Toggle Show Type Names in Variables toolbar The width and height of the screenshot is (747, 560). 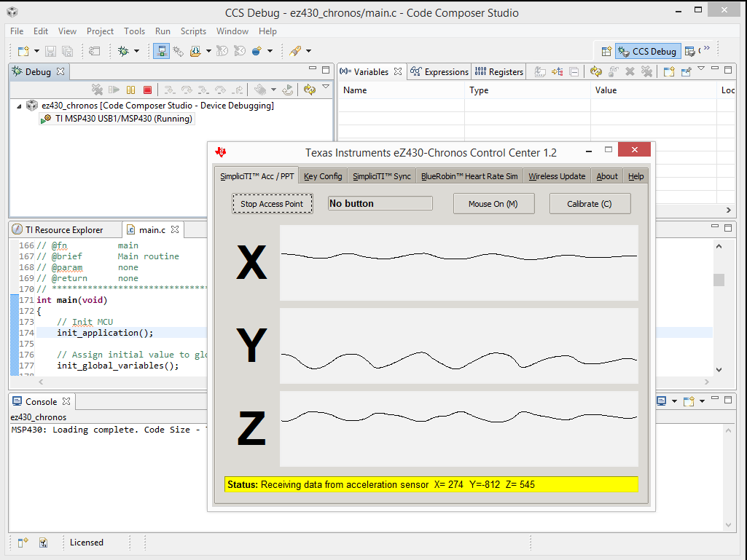pyautogui.click(x=540, y=72)
